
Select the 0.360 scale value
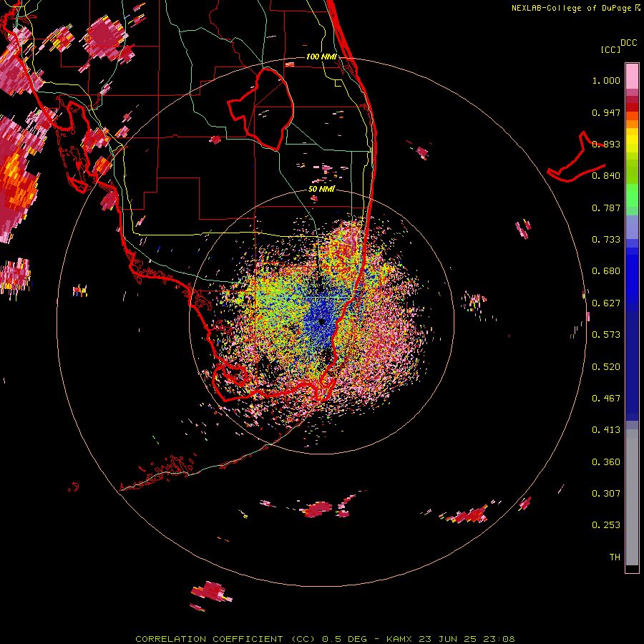coord(606,462)
